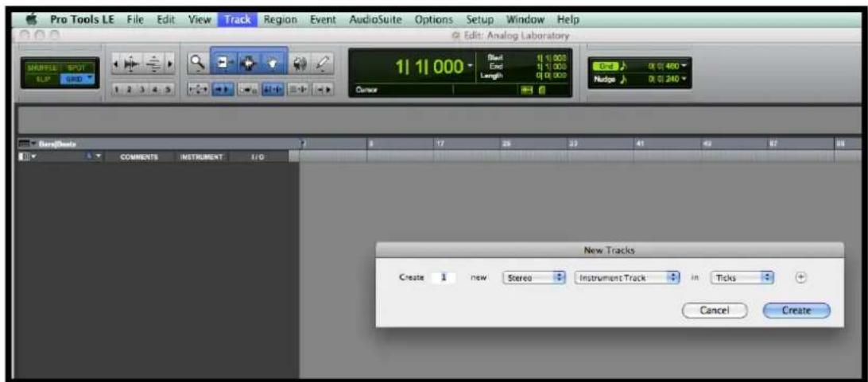Recall zoom preset 3
This screenshot has width=868, height=382.
143,89
